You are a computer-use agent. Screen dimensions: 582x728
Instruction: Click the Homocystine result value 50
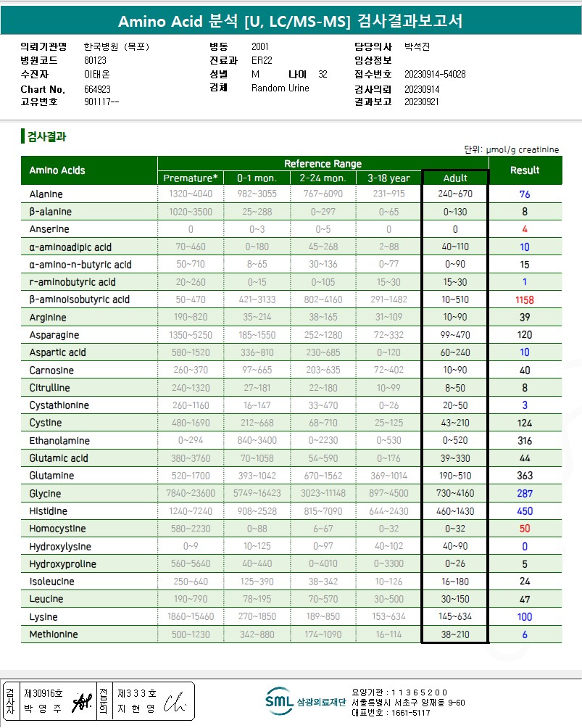(x=525, y=529)
